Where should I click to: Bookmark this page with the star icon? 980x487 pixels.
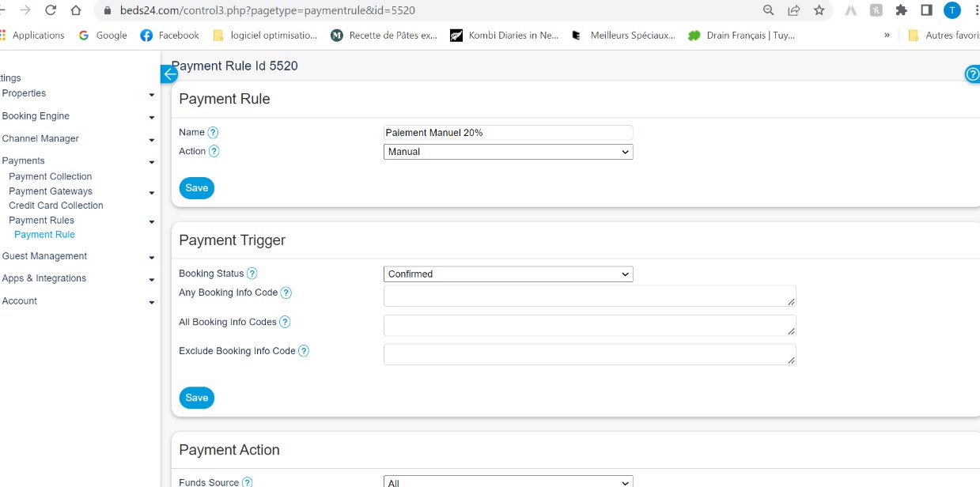(x=819, y=10)
